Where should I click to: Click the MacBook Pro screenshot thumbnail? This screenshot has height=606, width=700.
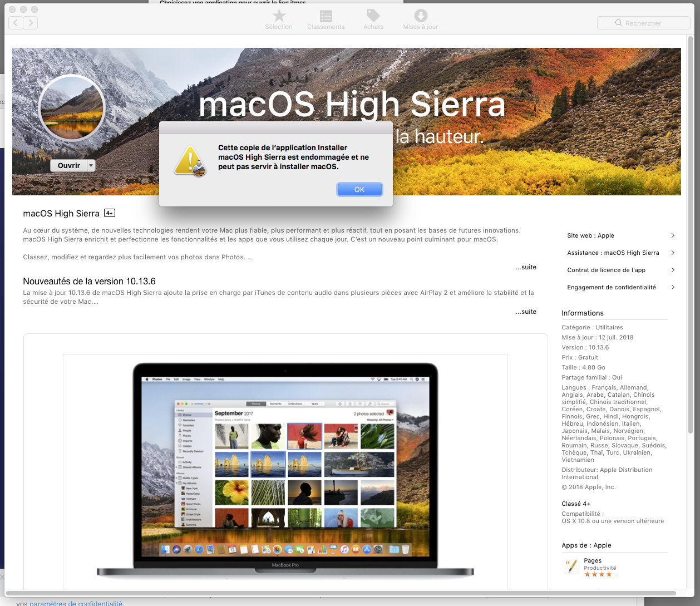(285, 471)
